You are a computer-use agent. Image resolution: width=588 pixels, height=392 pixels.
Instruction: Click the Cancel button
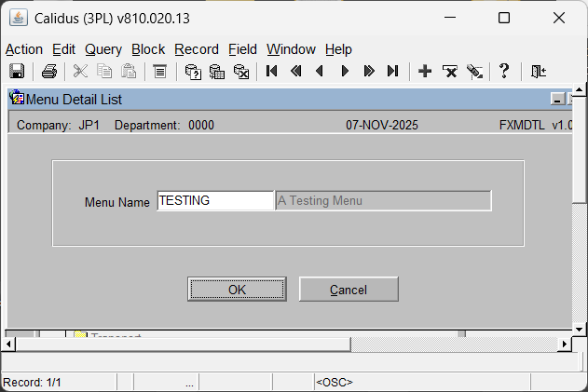coord(349,289)
